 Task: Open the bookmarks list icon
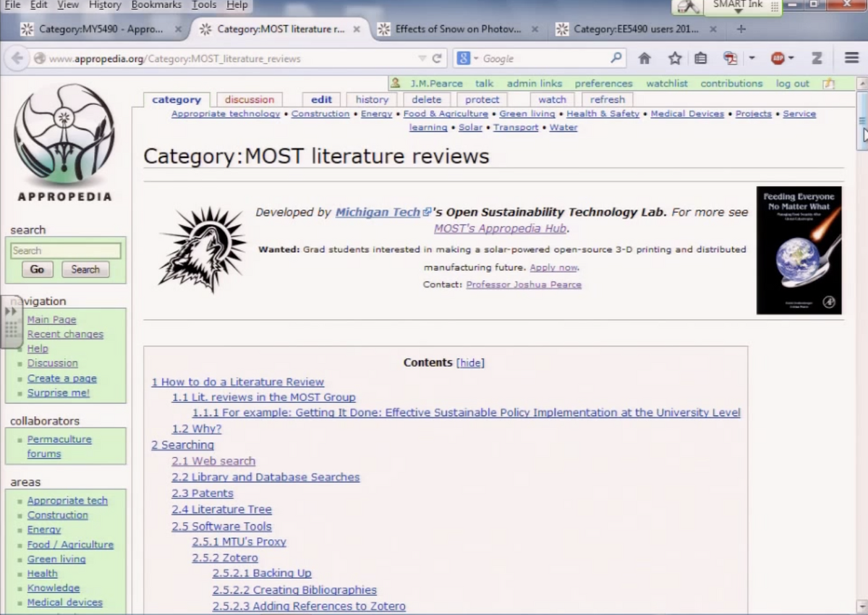pos(700,59)
